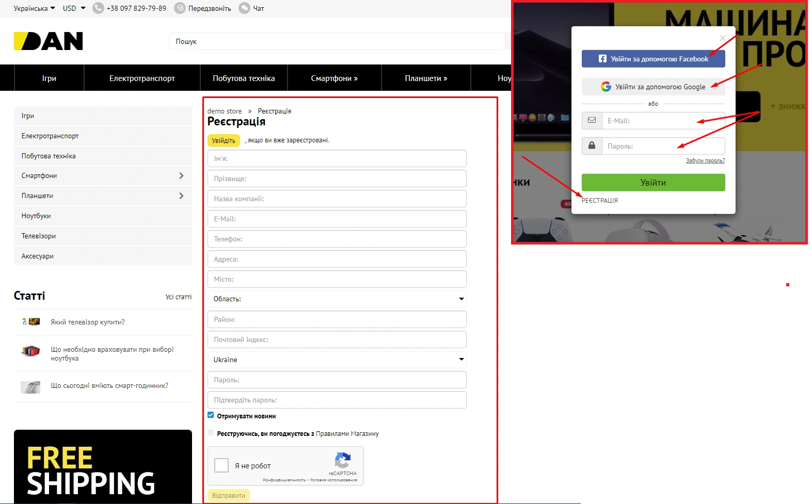Screen dimensions: 812x504
Task: Click the Google logo on login button
Action: click(606, 87)
